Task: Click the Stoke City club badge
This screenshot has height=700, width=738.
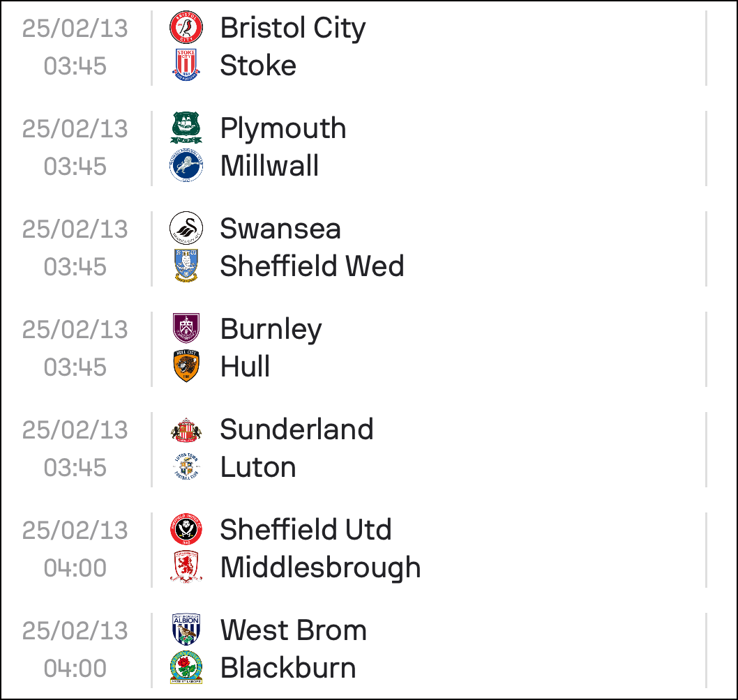Action: click(186, 65)
